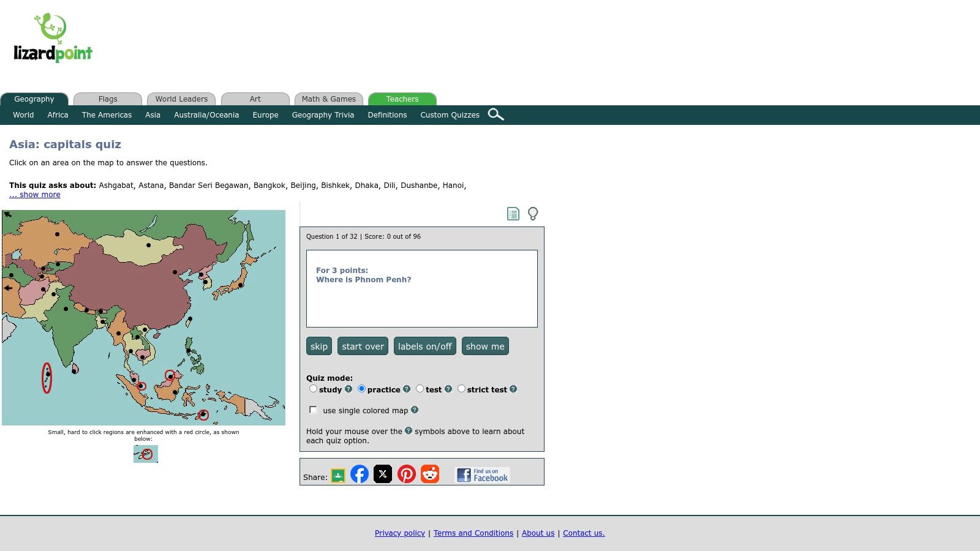
Task: Select the strict test quiz mode
Action: [x=461, y=389]
